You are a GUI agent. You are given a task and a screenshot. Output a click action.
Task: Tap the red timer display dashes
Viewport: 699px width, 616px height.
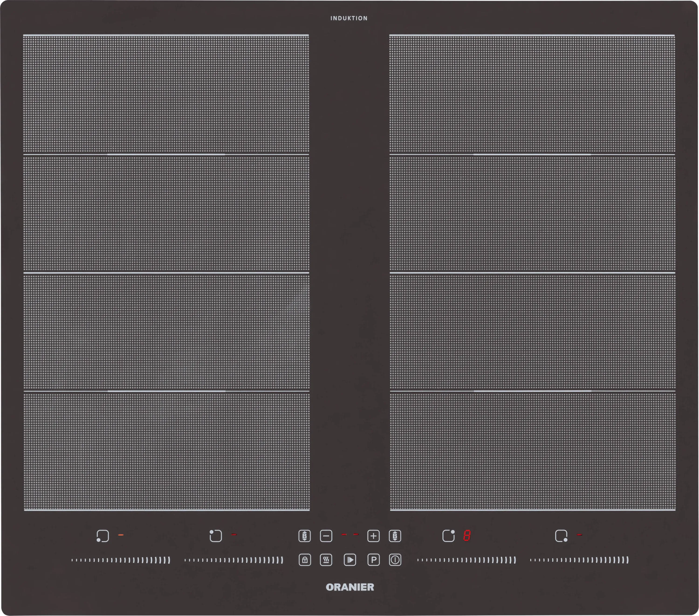[x=350, y=535]
